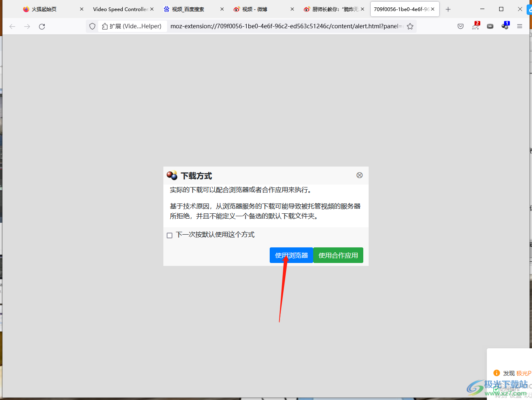532x400 pixels.
Task: Click the 发现 notification info icon
Action: (x=497, y=373)
